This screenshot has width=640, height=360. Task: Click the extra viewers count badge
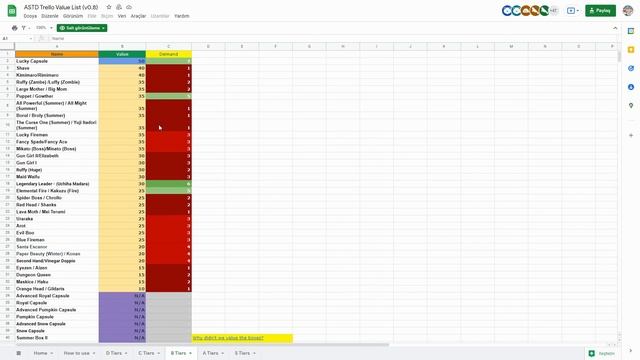[x=554, y=11]
